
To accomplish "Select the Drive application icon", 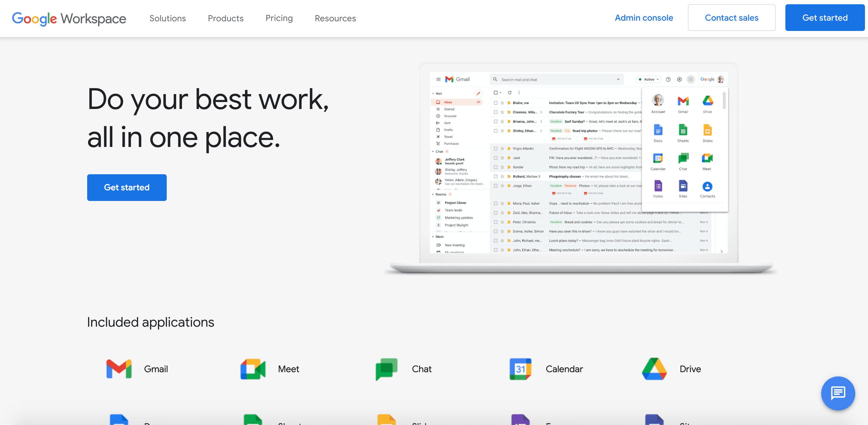I will [x=654, y=369].
